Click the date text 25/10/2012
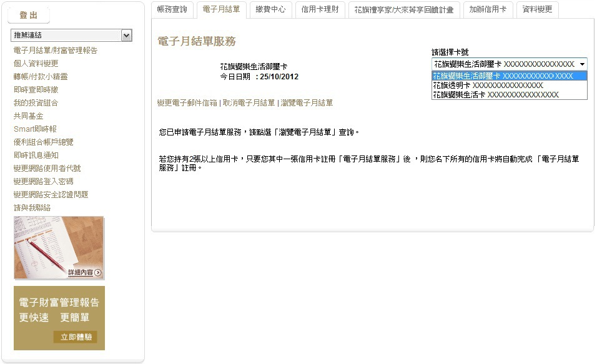Viewport: 597px width, 364px height. (x=279, y=77)
